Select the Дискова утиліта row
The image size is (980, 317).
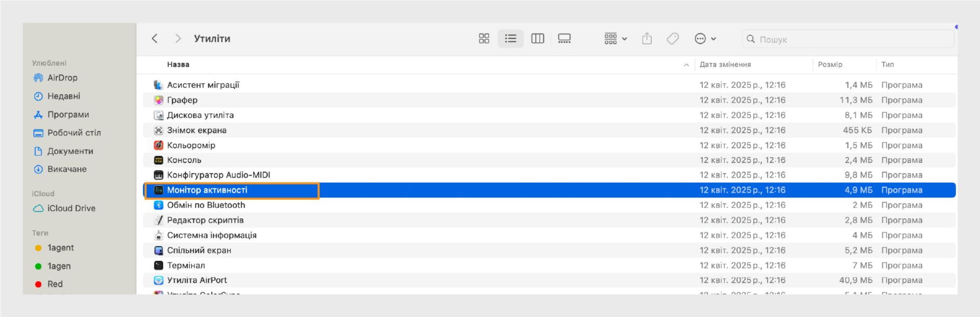point(200,115)
